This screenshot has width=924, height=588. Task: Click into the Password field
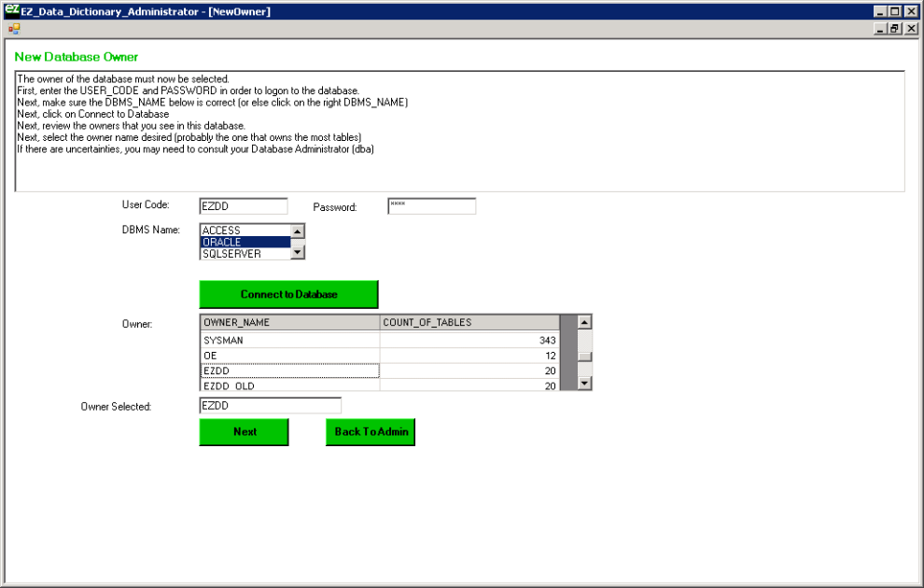coord(431,206)
